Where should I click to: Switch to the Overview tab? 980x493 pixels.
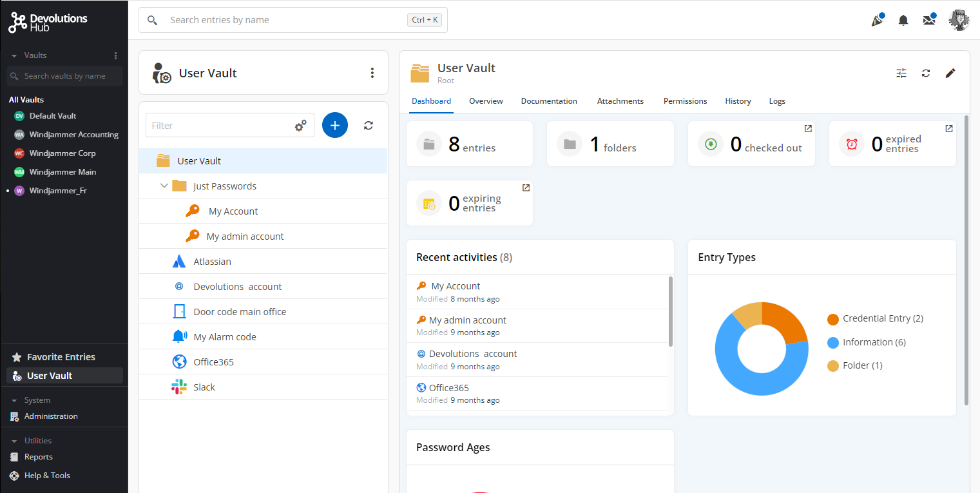pyautogui.click(x=486, y=101)
